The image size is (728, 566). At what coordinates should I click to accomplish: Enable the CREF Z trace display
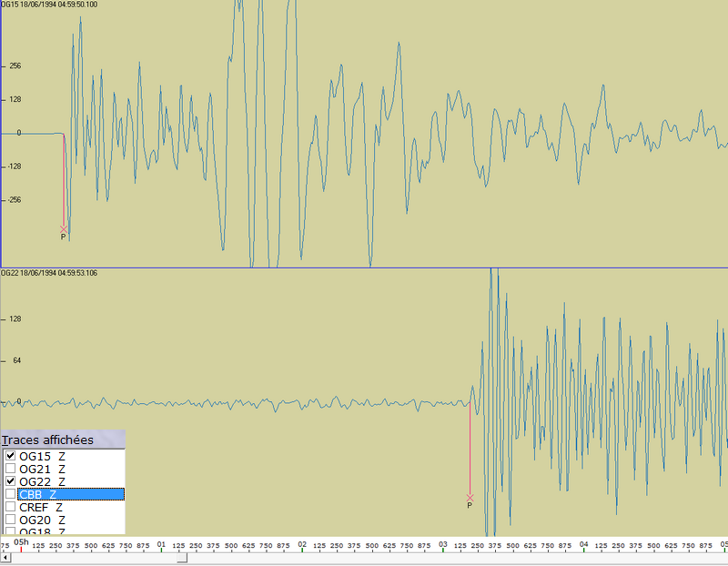(x=9, y=506)
